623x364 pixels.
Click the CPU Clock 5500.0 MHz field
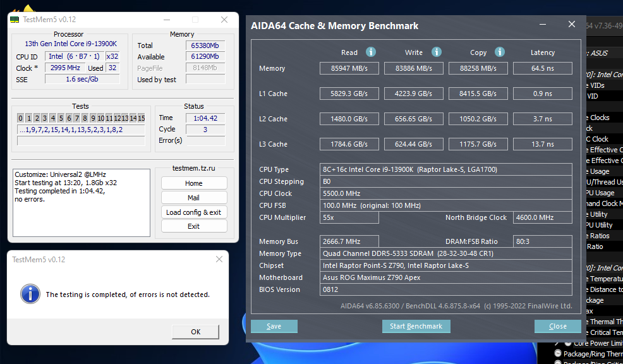click(446, 193)
